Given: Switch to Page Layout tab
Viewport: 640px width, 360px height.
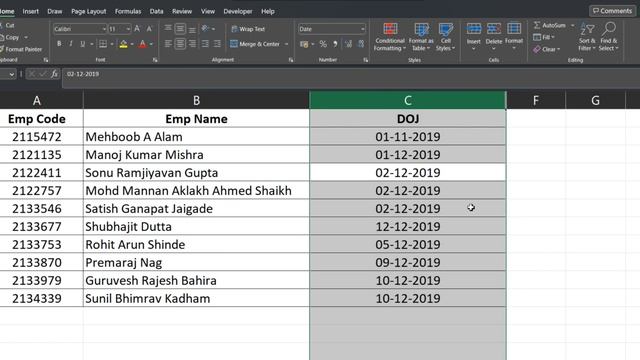Looking at the screenshot, I should 89,11.
